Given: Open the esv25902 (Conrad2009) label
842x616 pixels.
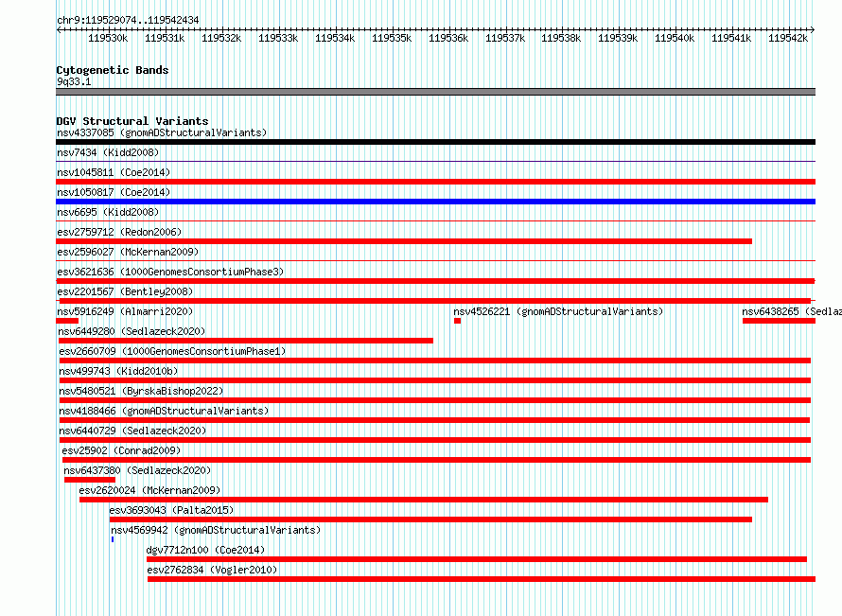Looking at the screenshot, I should 121,450.
